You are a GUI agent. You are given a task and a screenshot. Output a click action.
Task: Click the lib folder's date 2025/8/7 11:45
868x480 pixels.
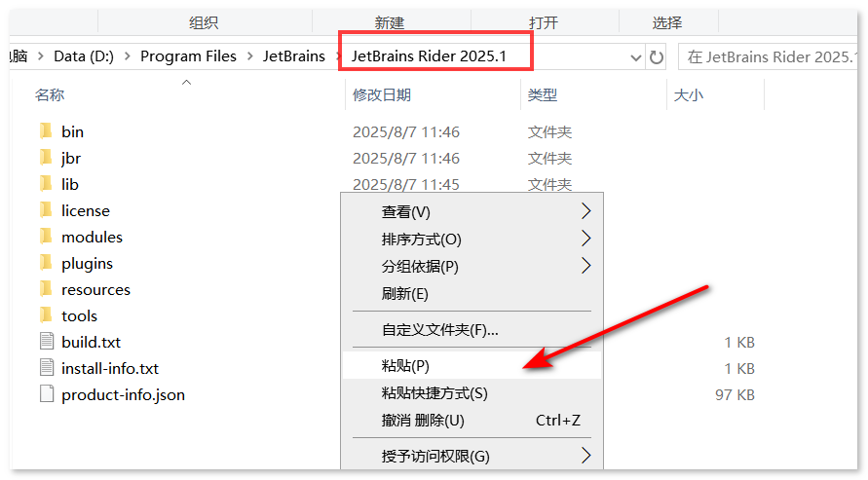coord(406,184)
